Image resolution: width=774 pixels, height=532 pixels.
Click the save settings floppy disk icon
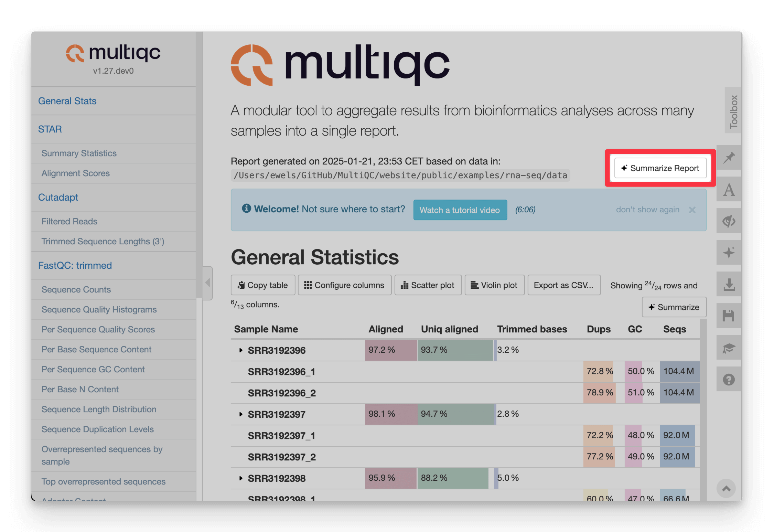[x=729, y=316]
